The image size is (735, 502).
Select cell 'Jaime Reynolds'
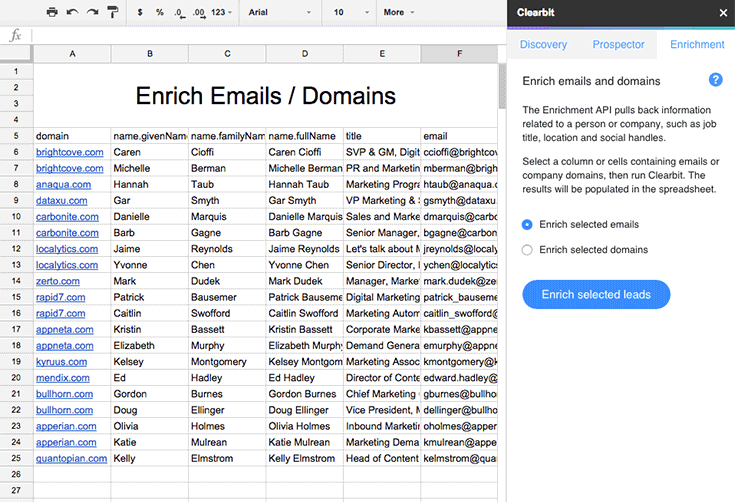(305, 249)
